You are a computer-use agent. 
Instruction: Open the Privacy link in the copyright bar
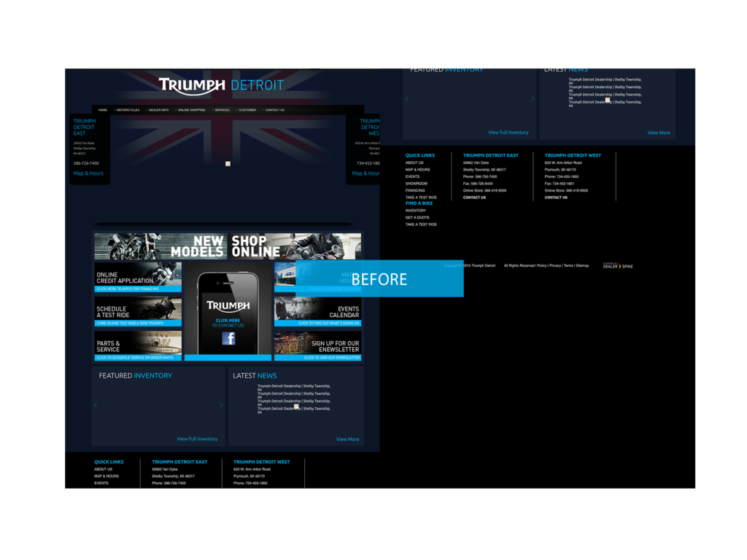click(x=555, y=265)
